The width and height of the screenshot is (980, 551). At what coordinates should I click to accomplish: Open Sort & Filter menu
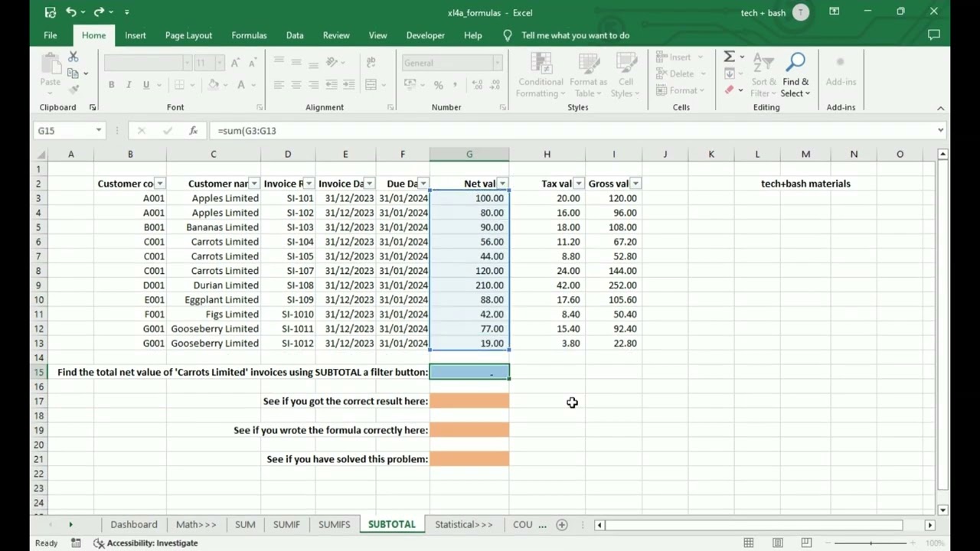coord(763,76)
